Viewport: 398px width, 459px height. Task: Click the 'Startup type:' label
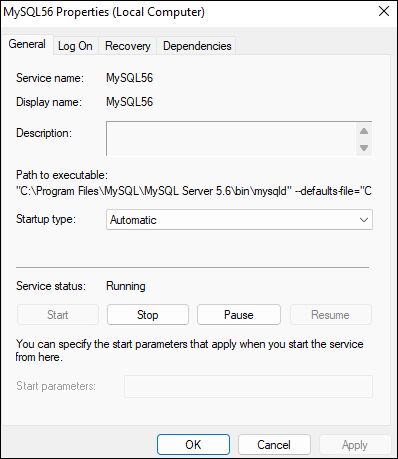click(x=46, y=219)
